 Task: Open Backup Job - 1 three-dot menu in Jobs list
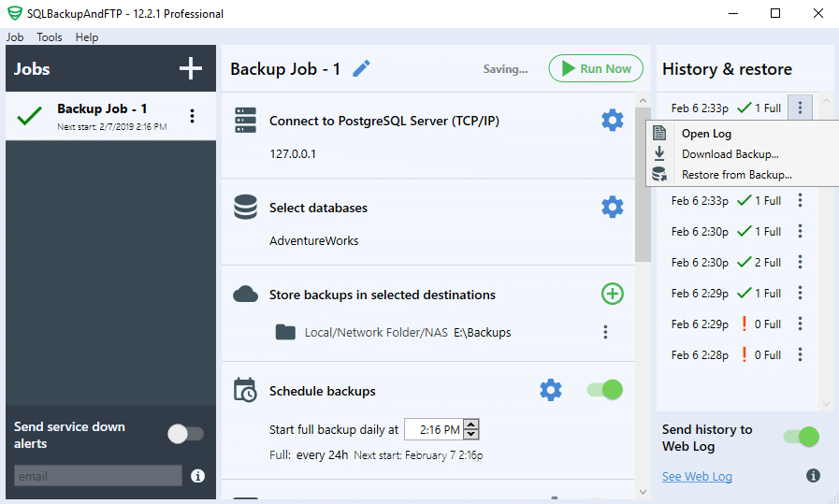pos(192,116)
